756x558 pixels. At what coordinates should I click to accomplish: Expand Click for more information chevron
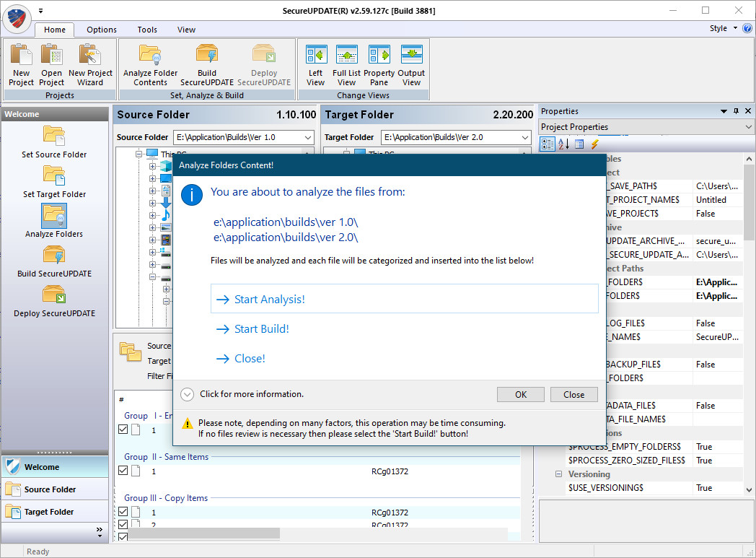point(187,395)
